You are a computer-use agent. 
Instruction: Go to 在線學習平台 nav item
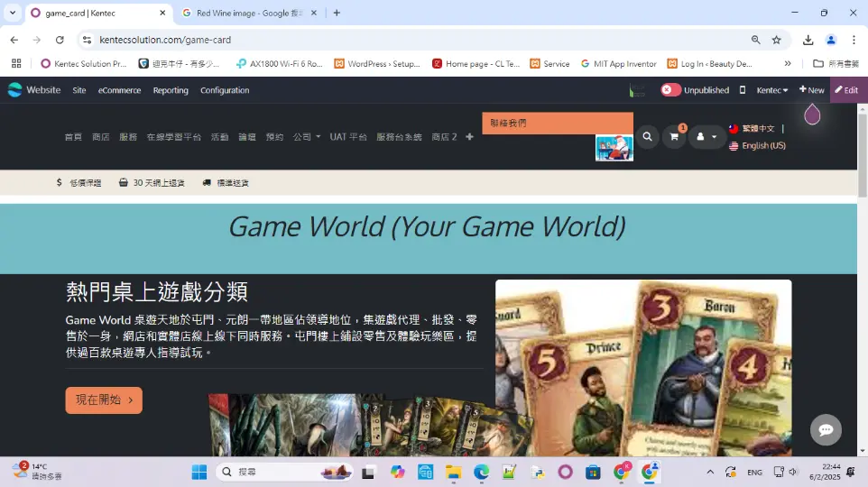(x=174, y=137)
